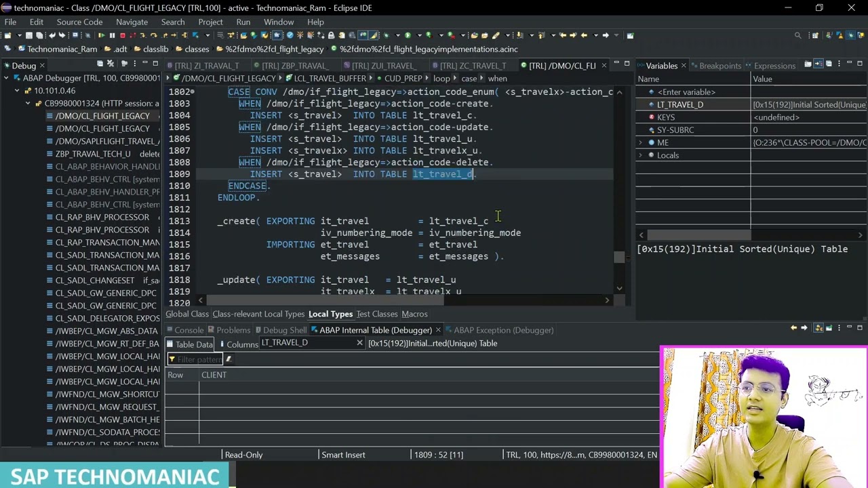Click the Debug view's View Menu icon
868x488 pixels.
134,64
